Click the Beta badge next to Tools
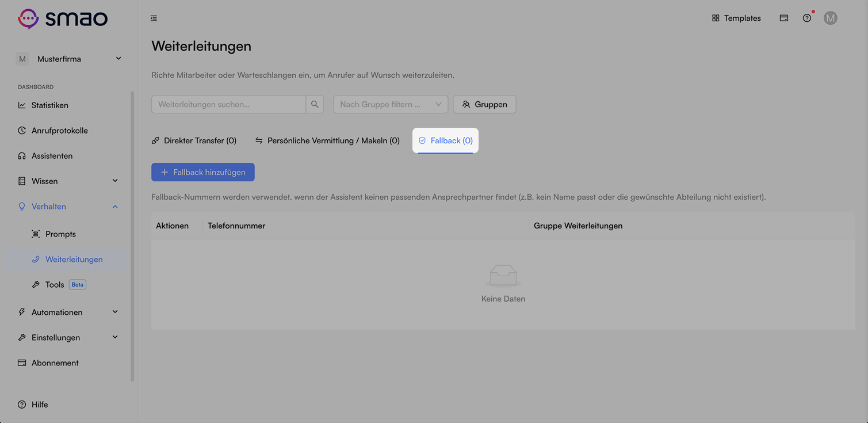868x423 pixels. 78,284
